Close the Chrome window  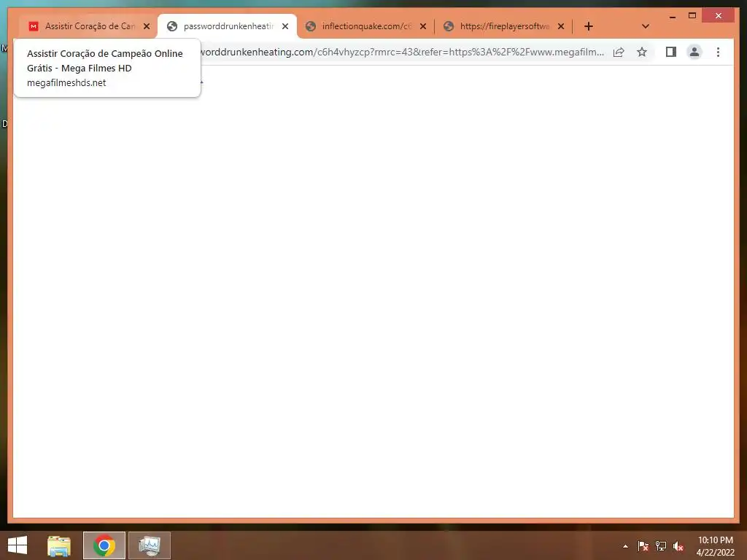[719, 16]
